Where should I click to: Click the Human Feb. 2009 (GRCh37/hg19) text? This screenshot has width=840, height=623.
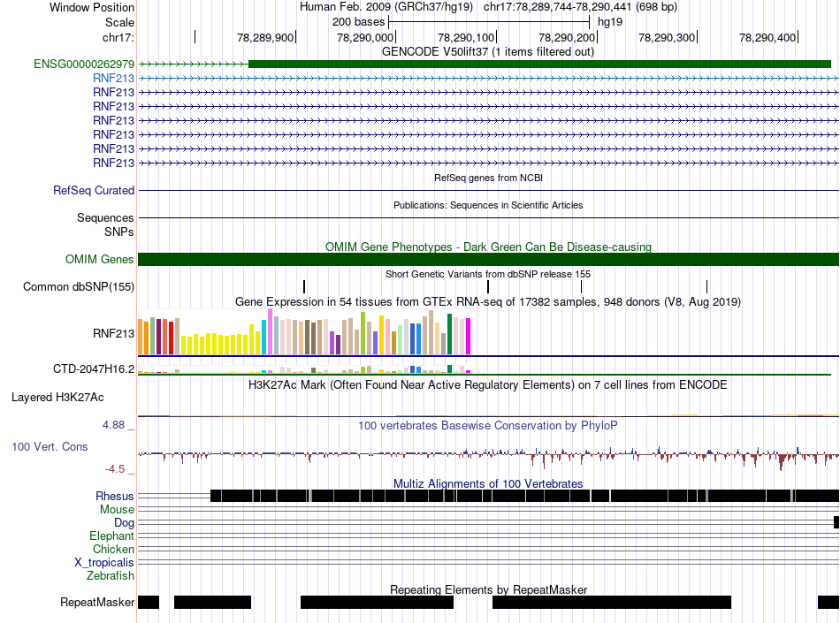click(386, 7)
